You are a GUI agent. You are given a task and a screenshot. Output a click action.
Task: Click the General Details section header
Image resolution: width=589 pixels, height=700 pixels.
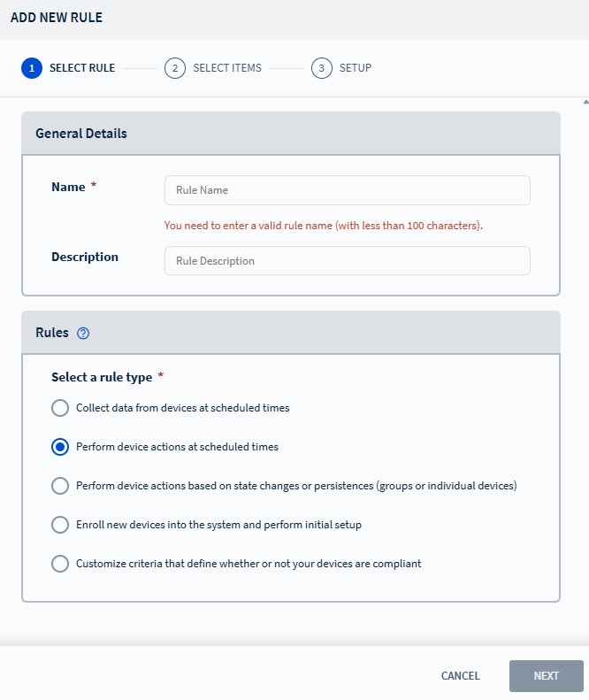290,134
